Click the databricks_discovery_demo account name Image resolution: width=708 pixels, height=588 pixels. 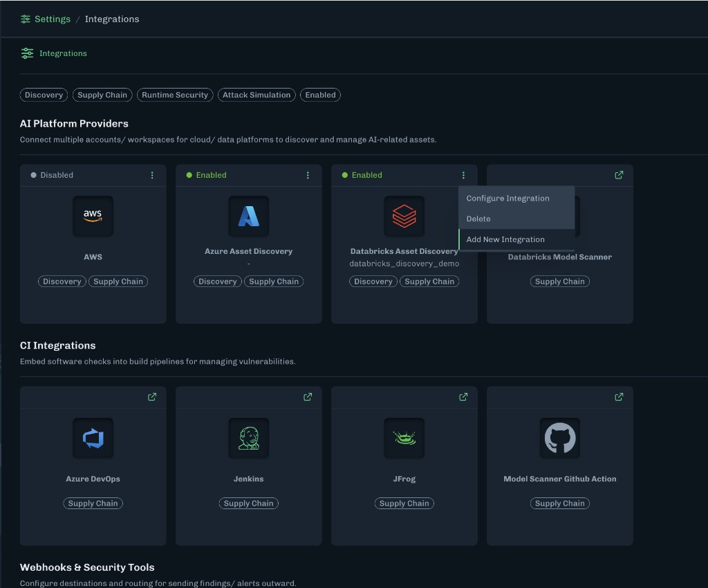coord(404,264)
